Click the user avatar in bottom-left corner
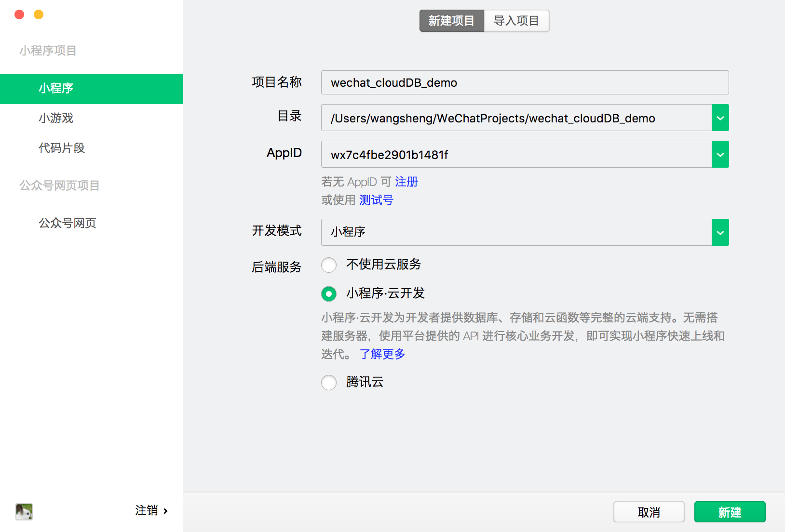This screenshot has height=532, width=785. pos(24,512)
